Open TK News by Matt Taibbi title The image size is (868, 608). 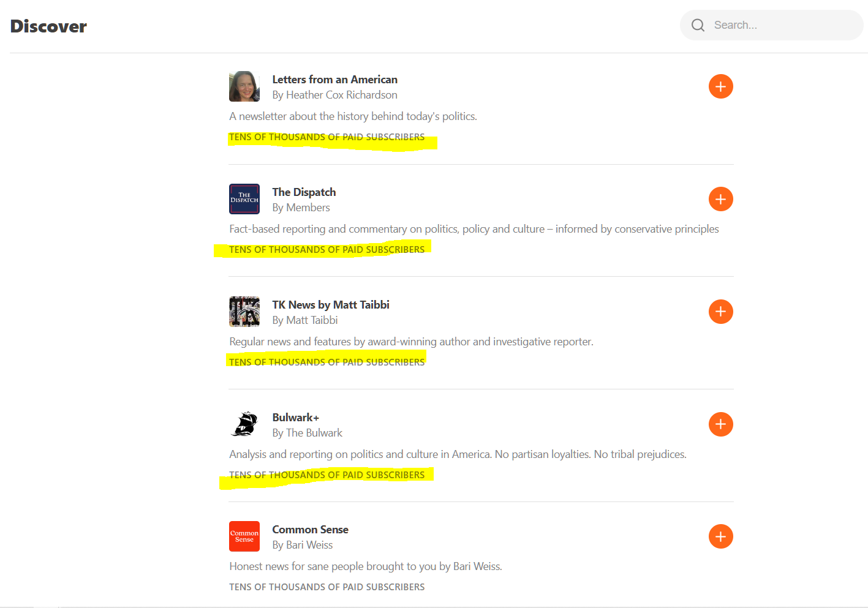click(x=331, y=305)
